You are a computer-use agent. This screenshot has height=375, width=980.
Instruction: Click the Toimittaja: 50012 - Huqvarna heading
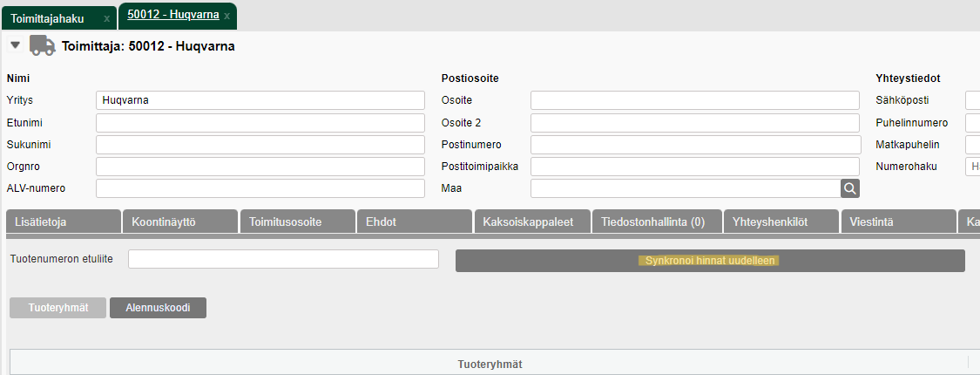(x=148, y=46)
